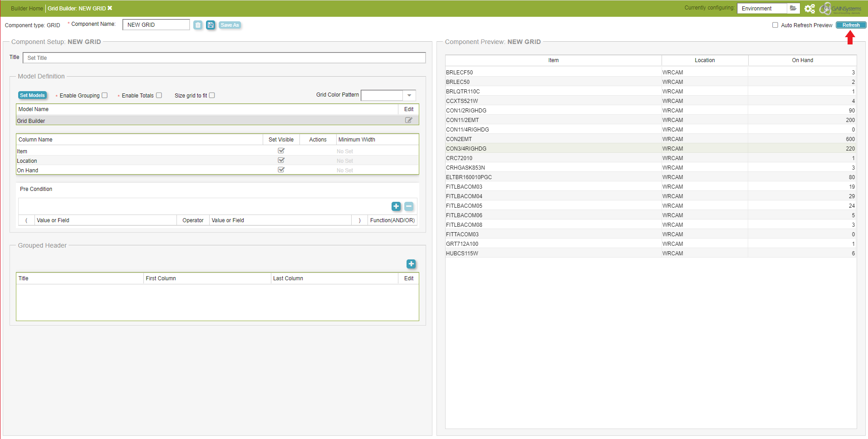Expand the Grid Color Pattern dropdown
Screen dimensions: 868x439
(x=409, y=95)
